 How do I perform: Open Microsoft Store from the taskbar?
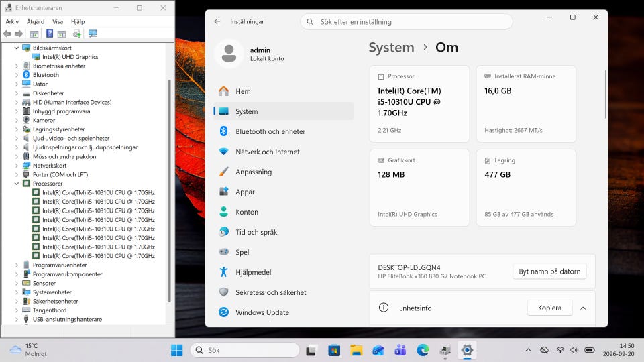point(334,350)
